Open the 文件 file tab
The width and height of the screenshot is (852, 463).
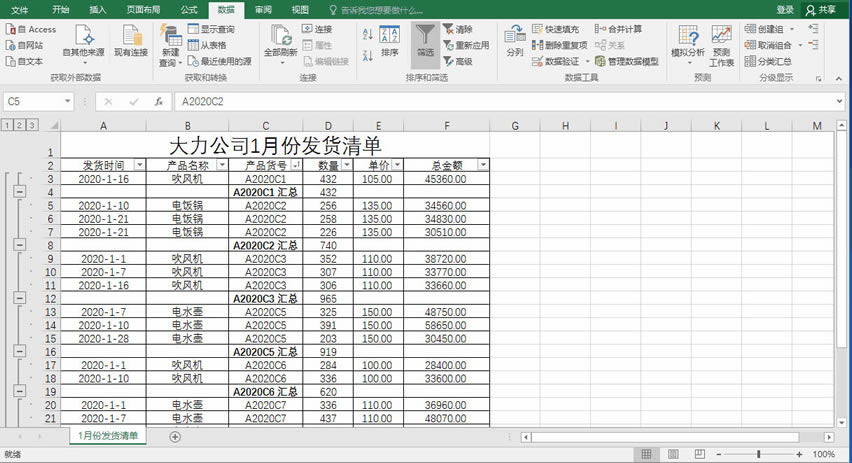[20, 10]
